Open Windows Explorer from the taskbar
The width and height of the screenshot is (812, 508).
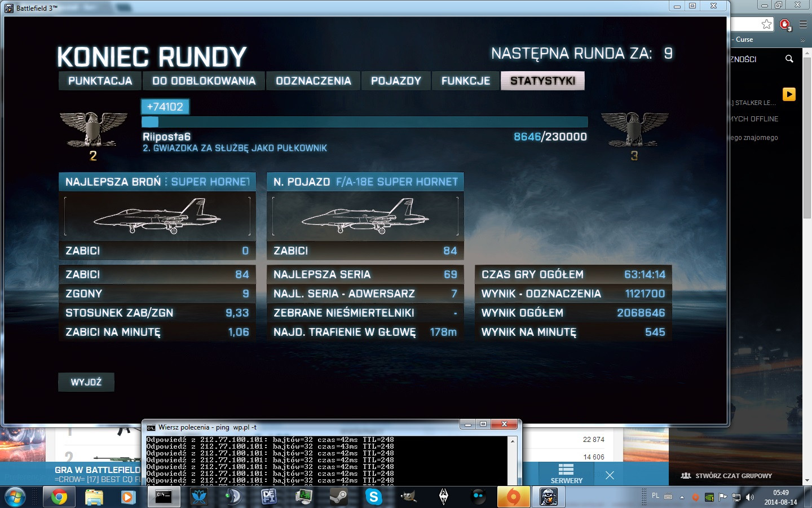[94, 497]
